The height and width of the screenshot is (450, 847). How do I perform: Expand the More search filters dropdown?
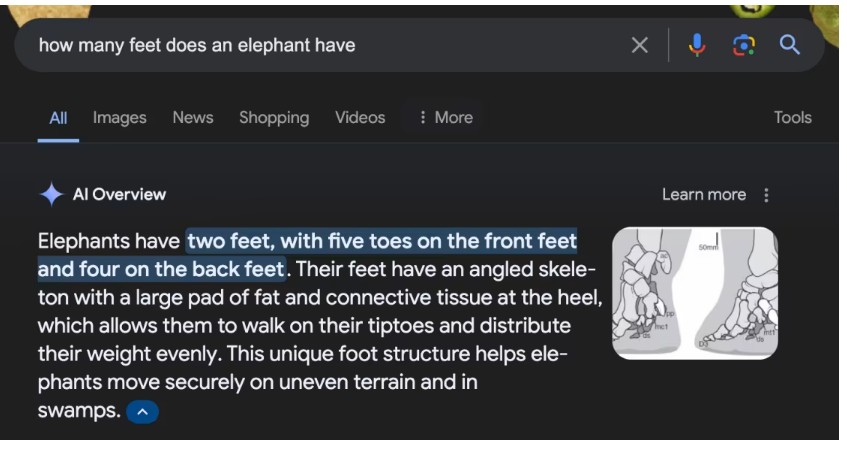[x=445, y=118]
